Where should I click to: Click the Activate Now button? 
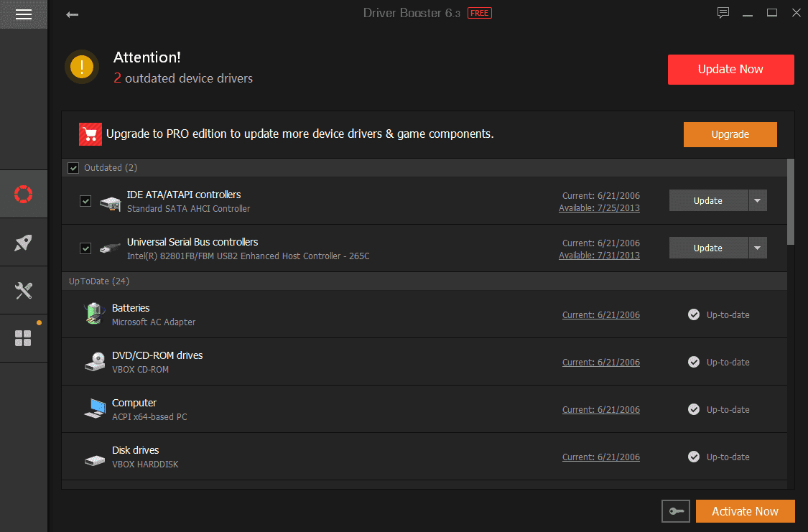(745, 511)
